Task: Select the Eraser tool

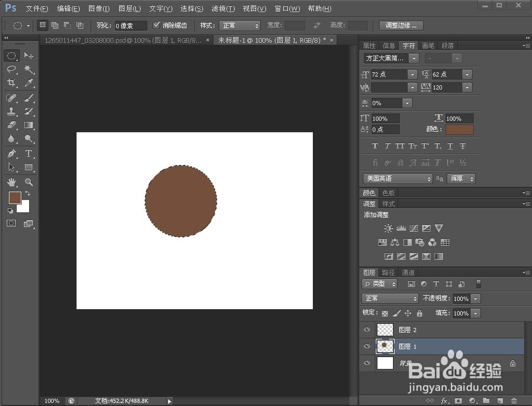Action: point(12,125)
